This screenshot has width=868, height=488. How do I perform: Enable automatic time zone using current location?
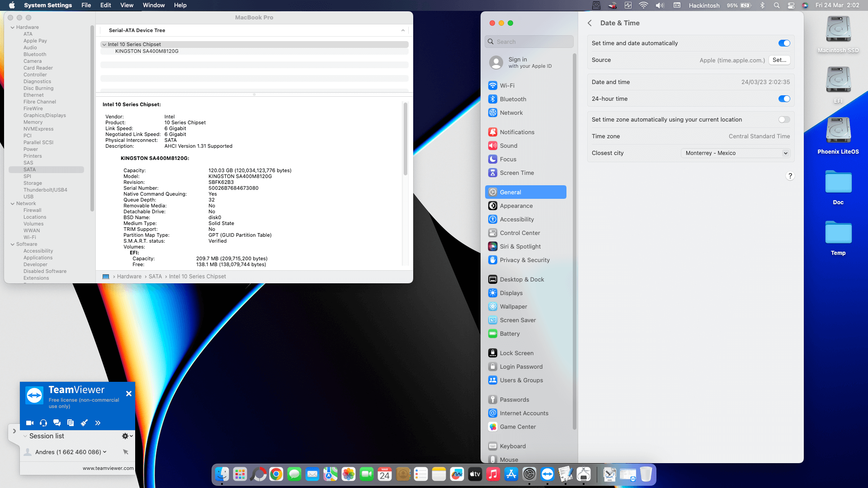tap(784, 120)
